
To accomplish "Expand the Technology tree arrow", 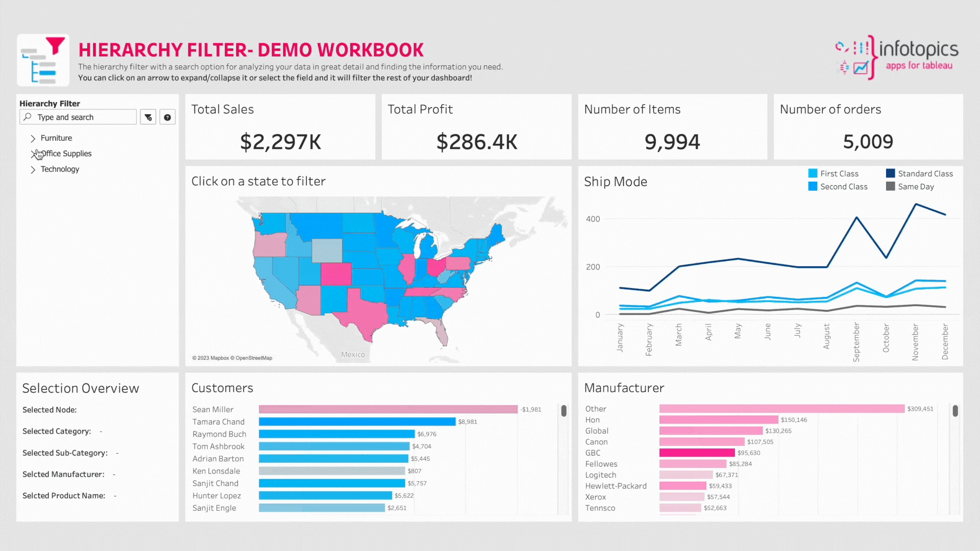I will 33,169.
